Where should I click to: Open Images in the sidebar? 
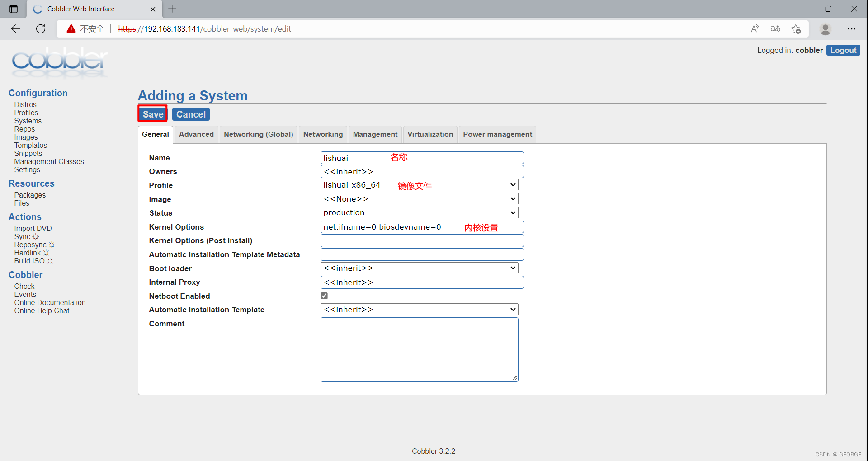(26, 137)
